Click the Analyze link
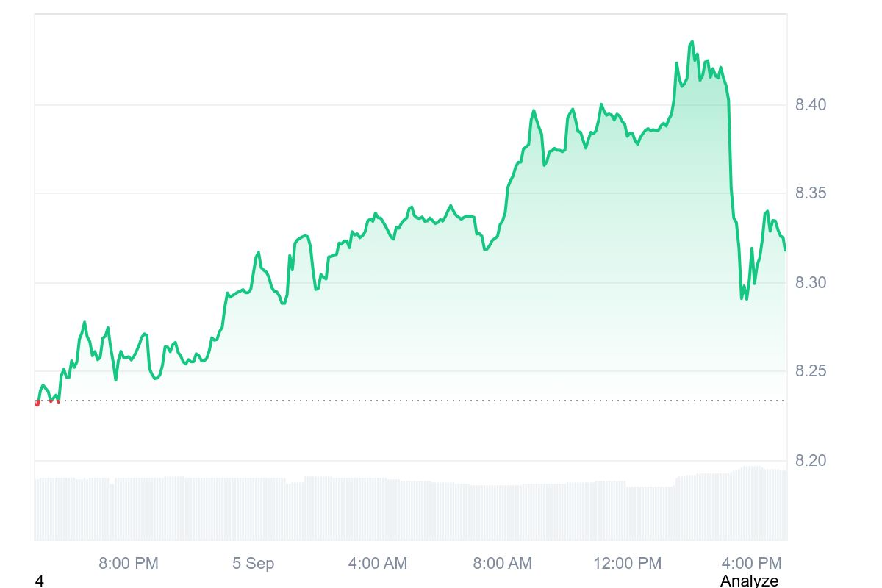 click(x=748, y=581)
